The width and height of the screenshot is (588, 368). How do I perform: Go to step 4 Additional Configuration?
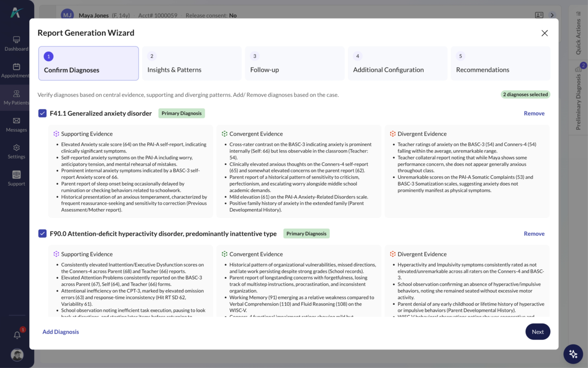coord(398,63)
